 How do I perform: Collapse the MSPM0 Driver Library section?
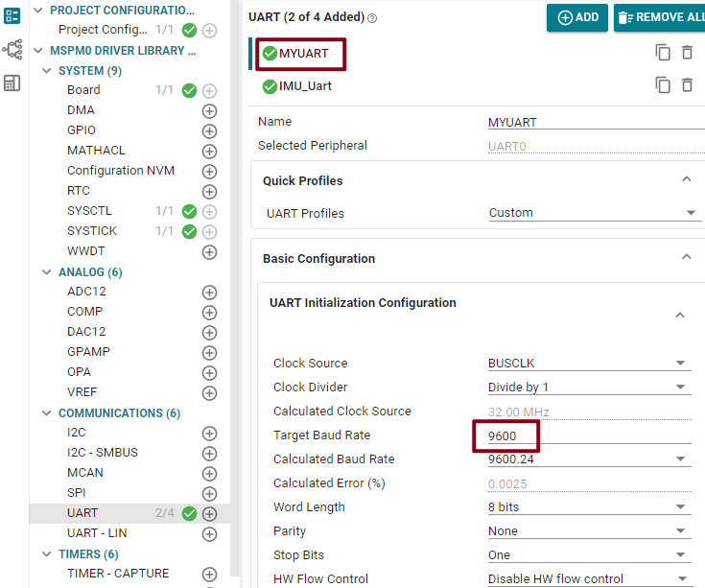(x=38, y=50)
